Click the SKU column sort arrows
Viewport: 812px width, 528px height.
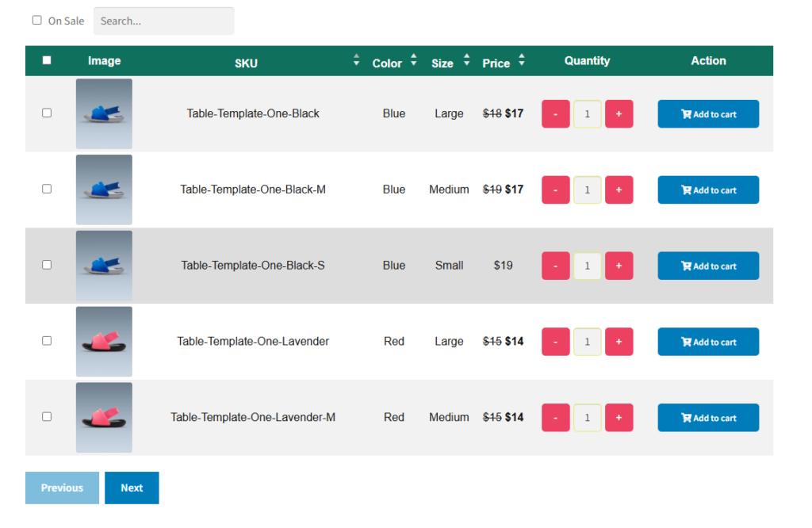pyautogui.click(x=356, y=60)
